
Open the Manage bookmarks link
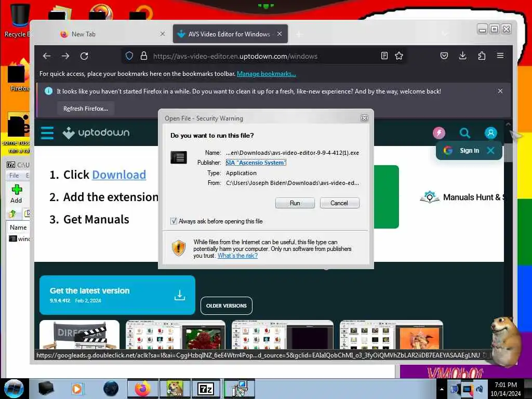pos(267,74)
